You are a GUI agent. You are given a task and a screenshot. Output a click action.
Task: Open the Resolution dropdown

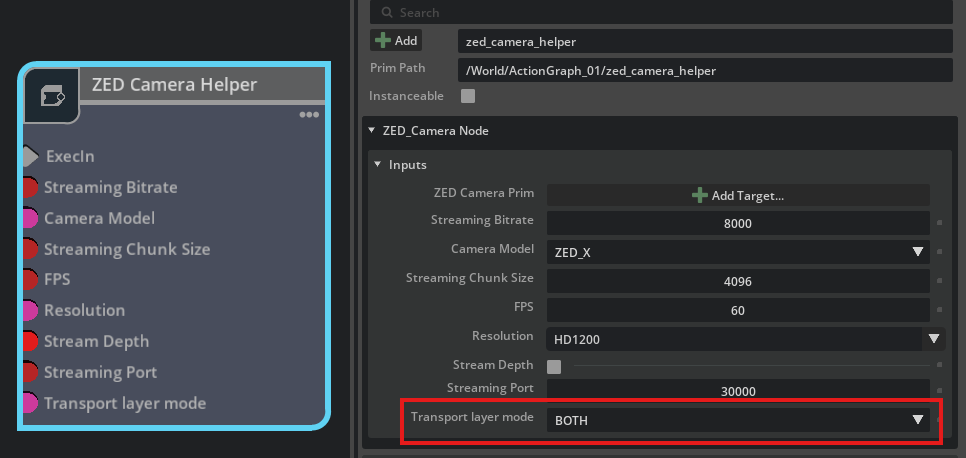745,338
